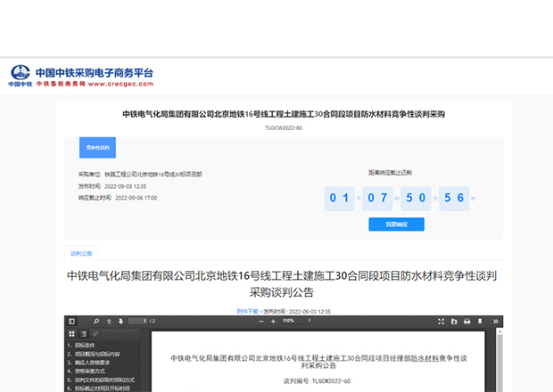Click the 谈判编号: TLGCW2022-60 line in PDF
The height and width of the screenshot is (392, 553).
pyautogui.click(x=317, y=381)
